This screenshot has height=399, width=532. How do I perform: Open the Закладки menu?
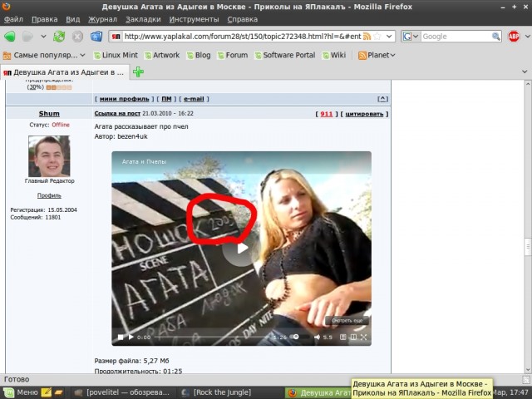pyautogui.click(x=143, y=19)
